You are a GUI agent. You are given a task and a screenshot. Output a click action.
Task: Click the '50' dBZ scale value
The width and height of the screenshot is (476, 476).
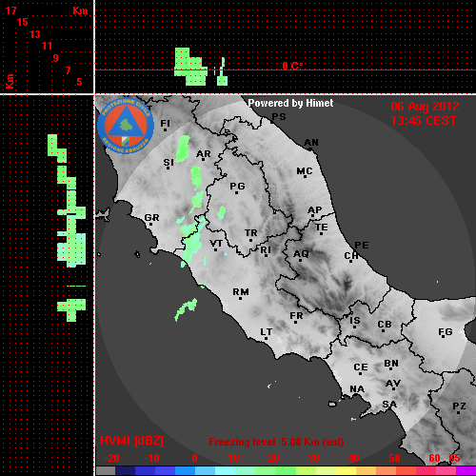pos(394,458)
